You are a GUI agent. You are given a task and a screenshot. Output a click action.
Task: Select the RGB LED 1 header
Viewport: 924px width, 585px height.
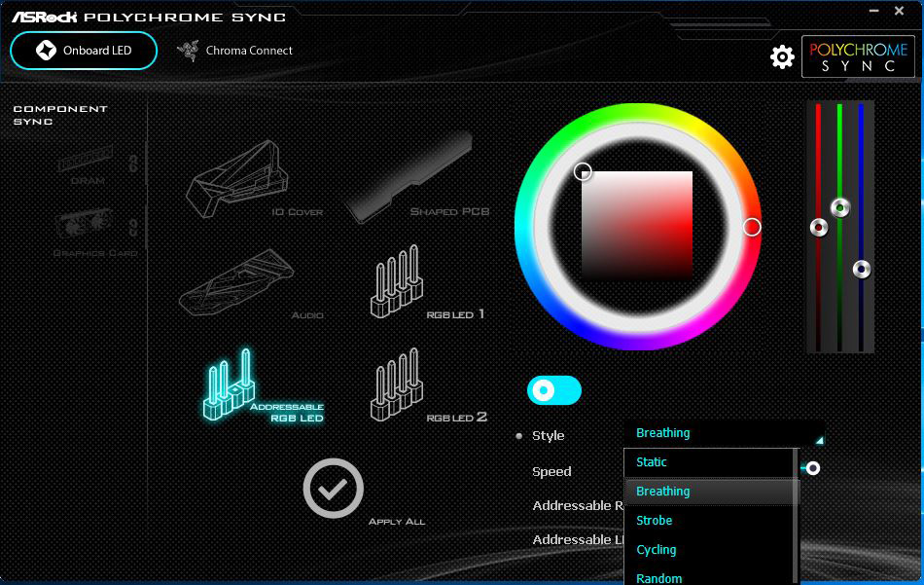[x=427, y=283]
